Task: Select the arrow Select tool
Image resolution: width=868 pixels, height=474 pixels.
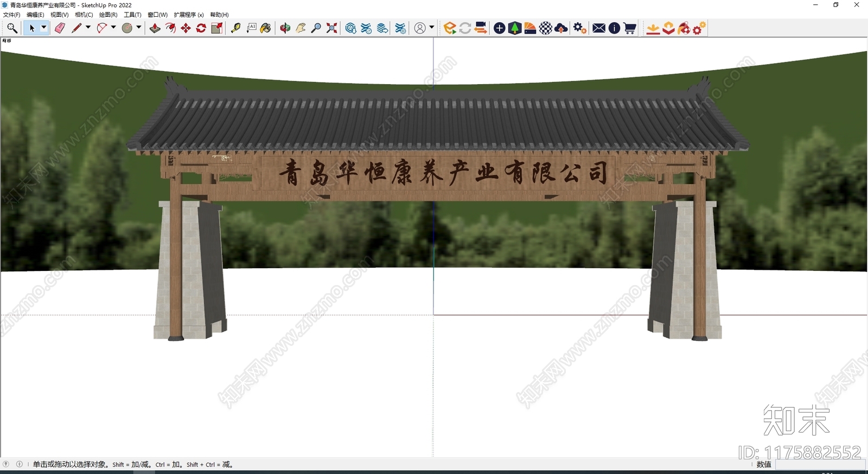Action: click(32, 28)
